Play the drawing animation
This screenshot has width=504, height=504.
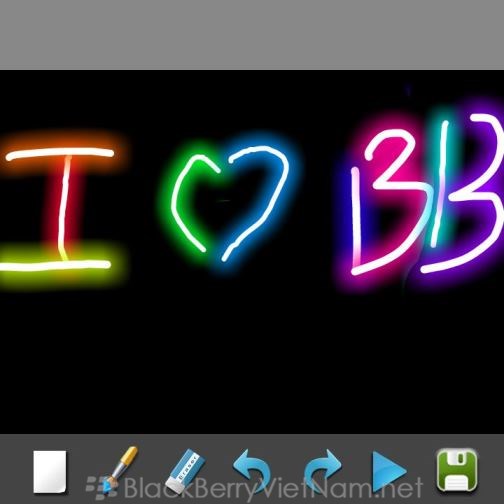389,471
